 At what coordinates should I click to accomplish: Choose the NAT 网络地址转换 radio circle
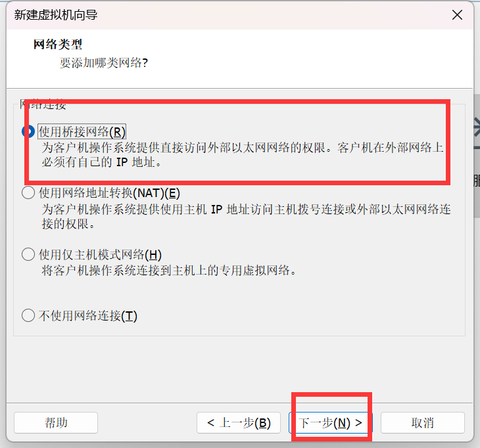(28, 193)
